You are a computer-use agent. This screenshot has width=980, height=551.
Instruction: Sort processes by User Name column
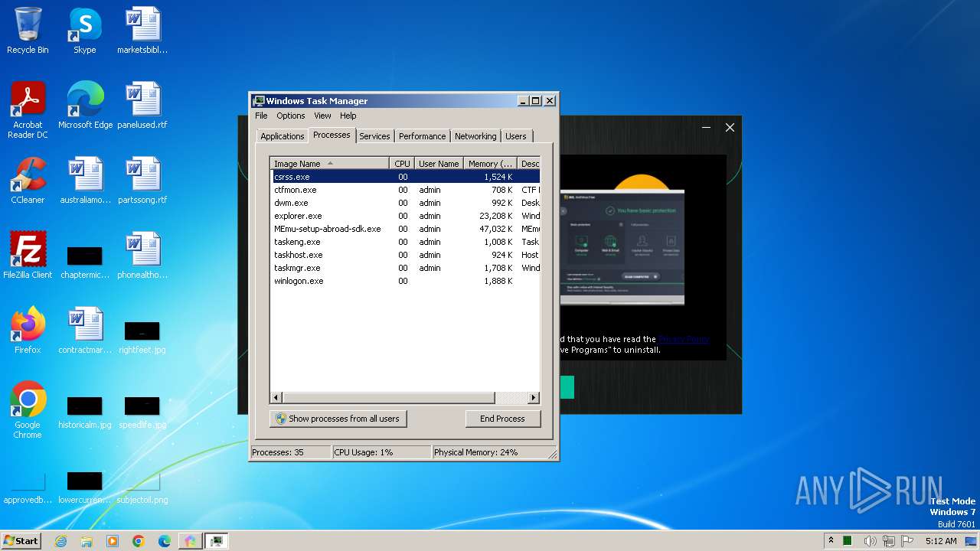tap(439, 163)
